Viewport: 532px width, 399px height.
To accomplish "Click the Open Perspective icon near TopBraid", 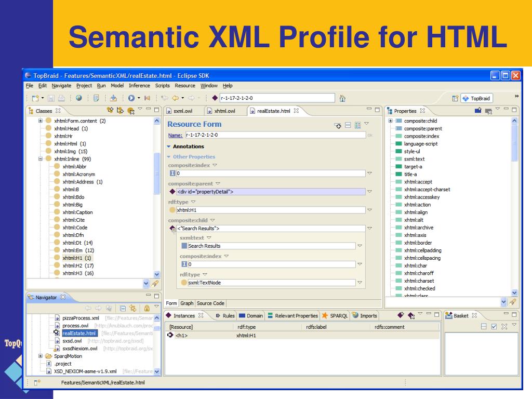I will click(x=455, y=98).
